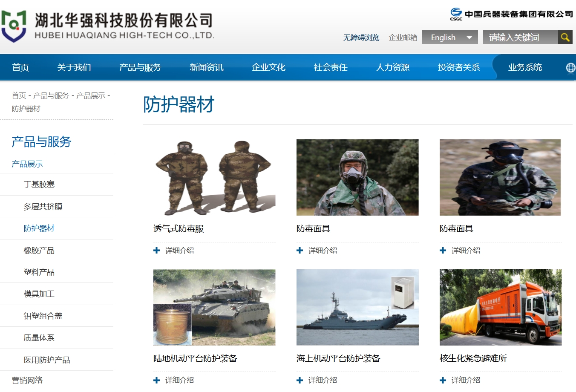576x392 pixels.
Task: Click plus icon under 陆地机动平台防护装备
Action: click(156, 380)
